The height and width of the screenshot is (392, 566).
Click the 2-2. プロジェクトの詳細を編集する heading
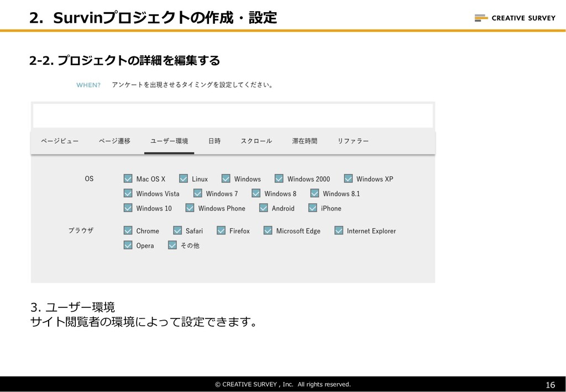(x=124, y=60)
